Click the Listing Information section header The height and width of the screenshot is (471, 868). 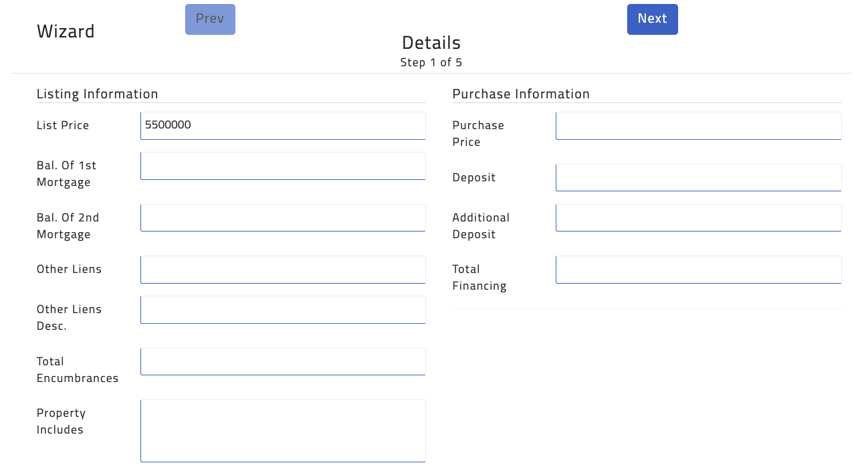[x=97, y=94]
